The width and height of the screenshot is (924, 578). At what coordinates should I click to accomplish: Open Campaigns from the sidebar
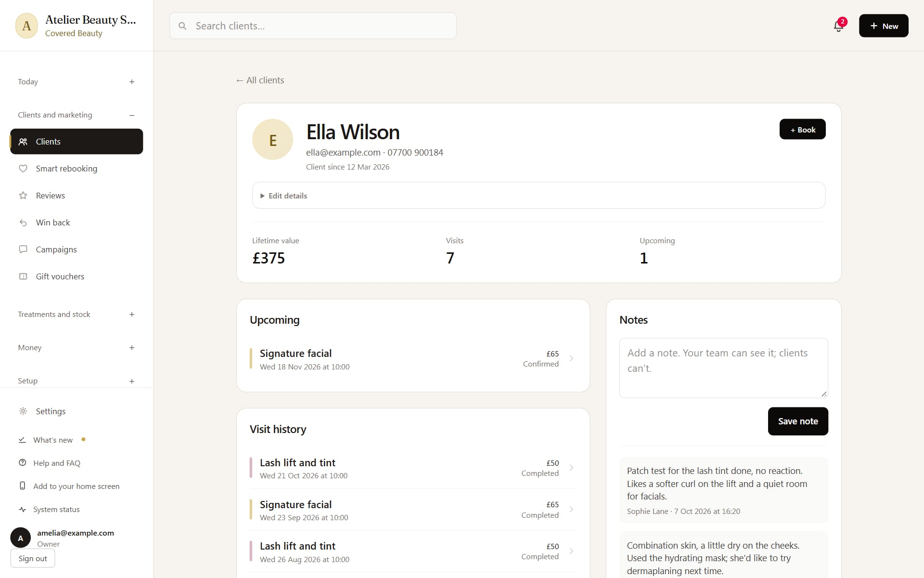pyautogui.click(x=77, y=250)
